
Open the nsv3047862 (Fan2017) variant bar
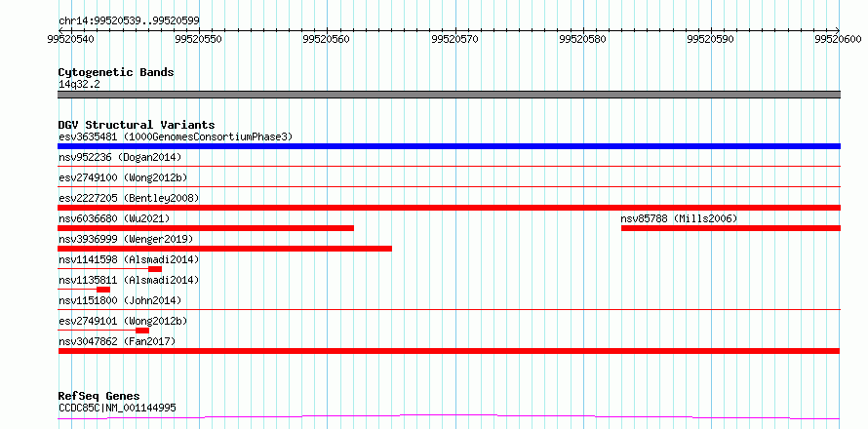pyautogui.click(x=449, y=351)
